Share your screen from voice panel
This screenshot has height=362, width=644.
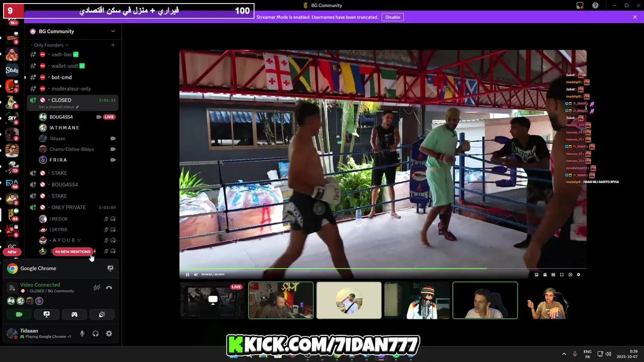click(x=47, y=314)
